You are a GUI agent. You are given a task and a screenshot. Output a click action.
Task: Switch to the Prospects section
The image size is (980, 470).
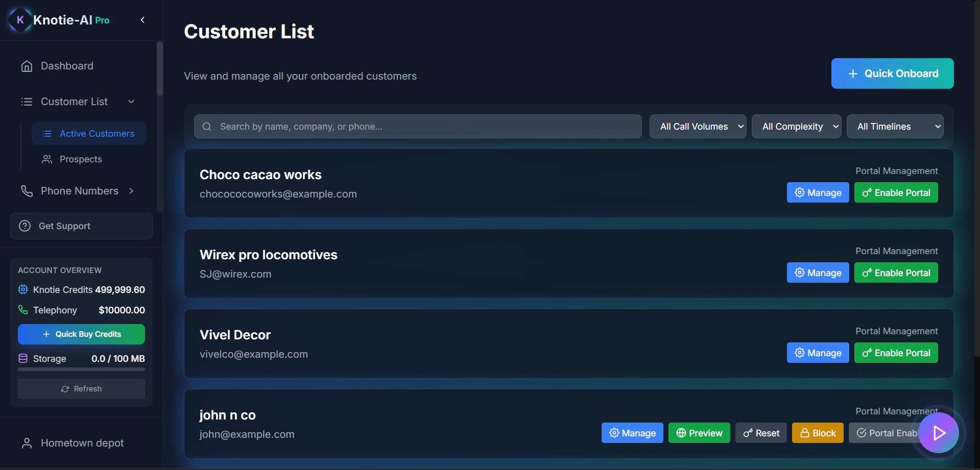coord(80,159)
